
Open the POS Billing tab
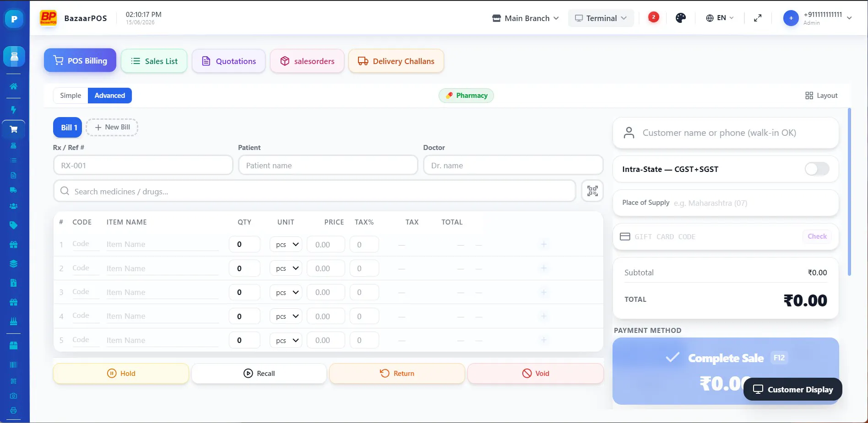[x=80, y=60]
